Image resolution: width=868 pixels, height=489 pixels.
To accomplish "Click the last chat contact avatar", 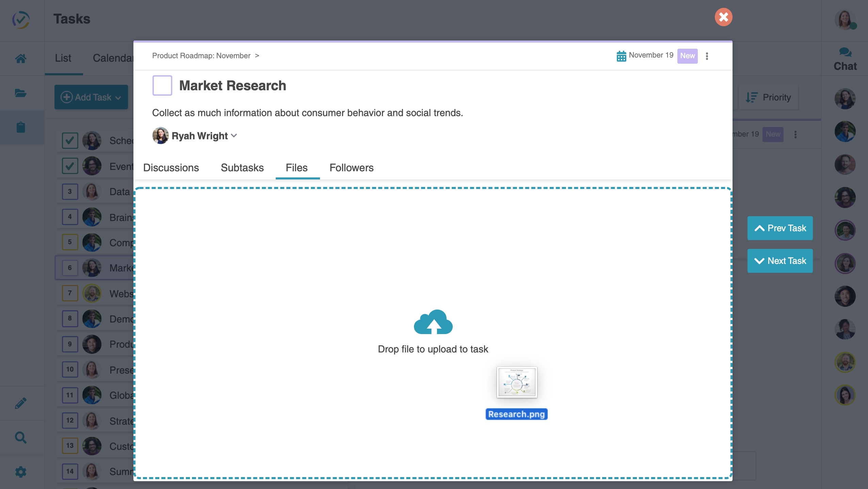I will [x=845, y=395].
